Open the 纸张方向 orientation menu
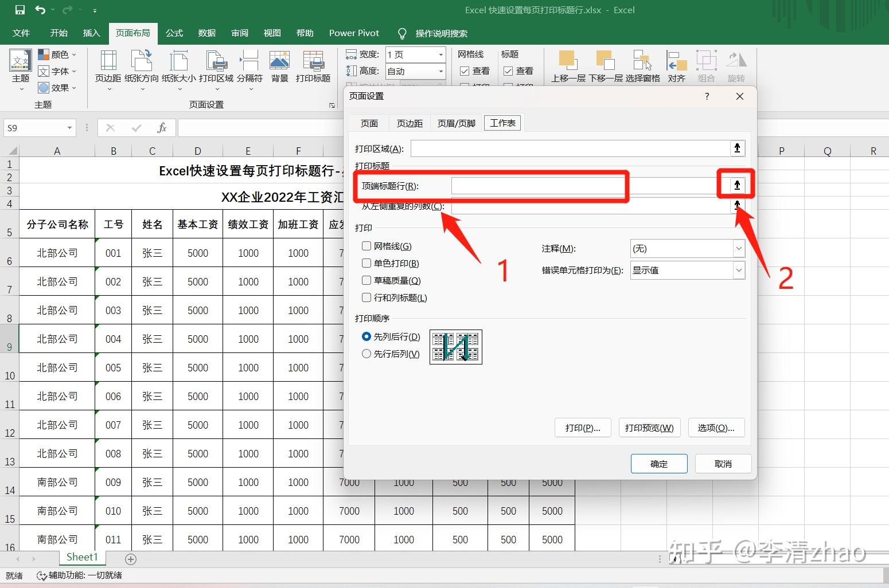889x588 pixels. coord(142,69)
